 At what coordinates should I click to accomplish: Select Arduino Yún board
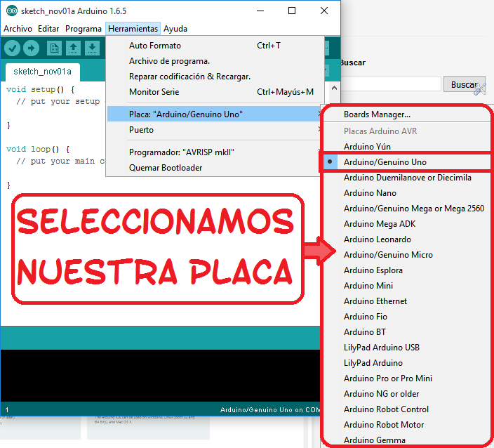(406, 147)
